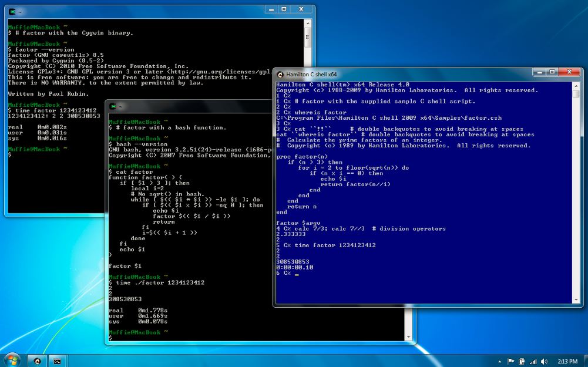
Task: Click '# No sqrt() in bash.' comment
Action: pyautogui.click(x=167, y=194)
